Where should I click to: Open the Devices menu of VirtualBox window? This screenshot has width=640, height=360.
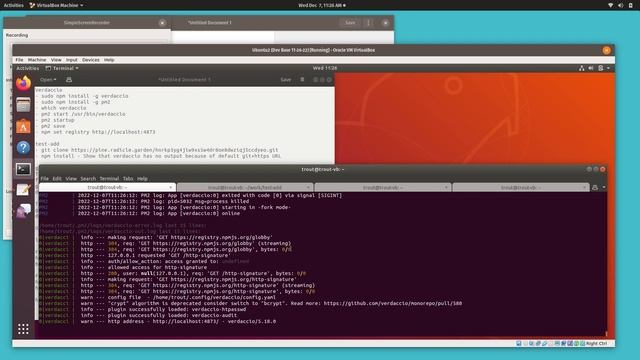click(x=91, y=60)
